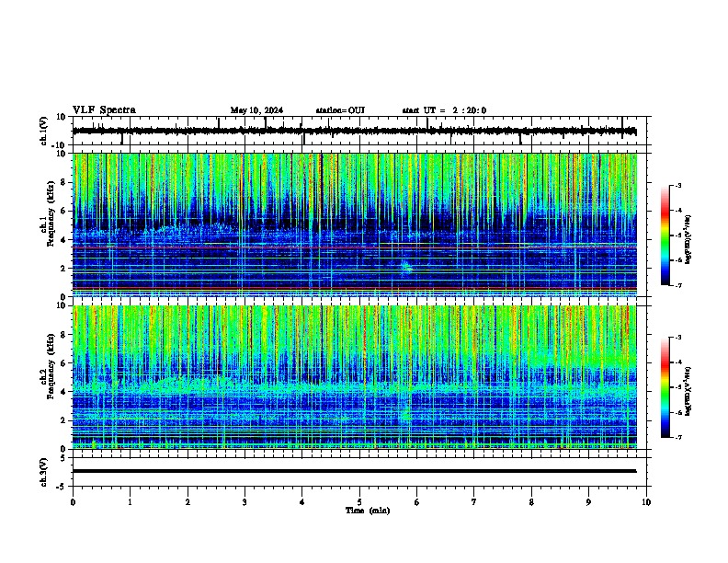Viewport: 728px width, 563px height.
Task: Click the 'station=OUJ' label
Action: pos(340,110)
